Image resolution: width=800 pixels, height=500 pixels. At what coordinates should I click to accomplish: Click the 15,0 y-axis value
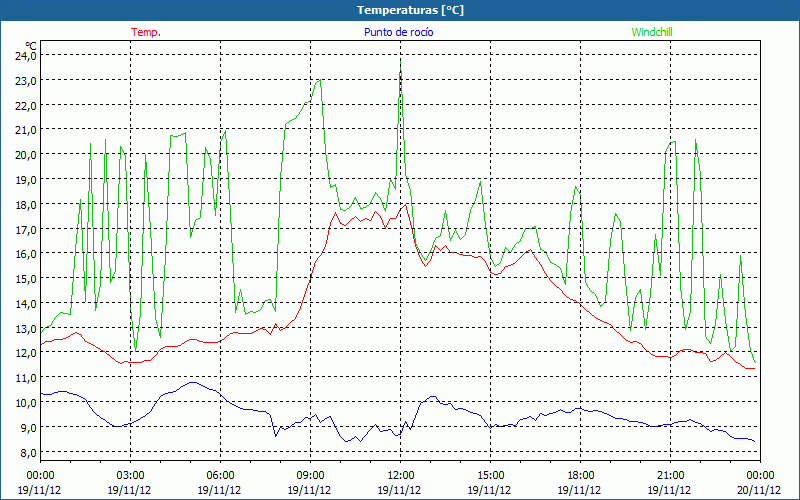pyautogui.click(x=26, y=279)
